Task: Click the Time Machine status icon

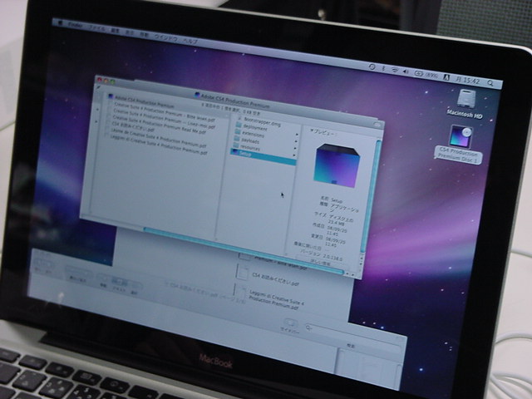Action: (x=372, y=66)
